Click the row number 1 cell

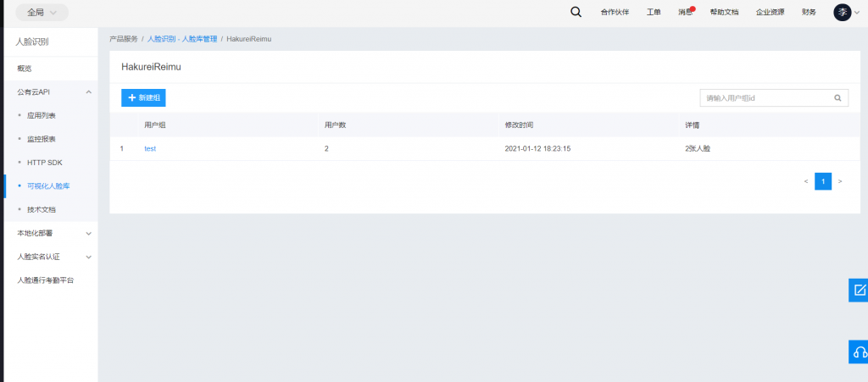pyautogui.click(x=122, y=149)
